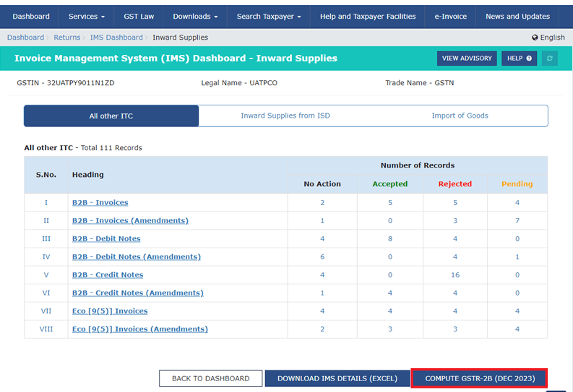Open Help and Taxpayer Facilities

pyautogui.click(x=368, y=17)
